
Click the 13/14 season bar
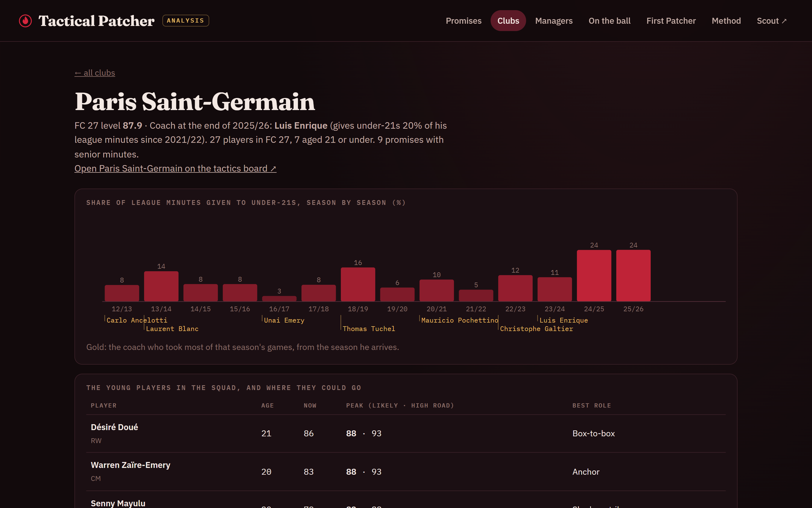(161, 286)
